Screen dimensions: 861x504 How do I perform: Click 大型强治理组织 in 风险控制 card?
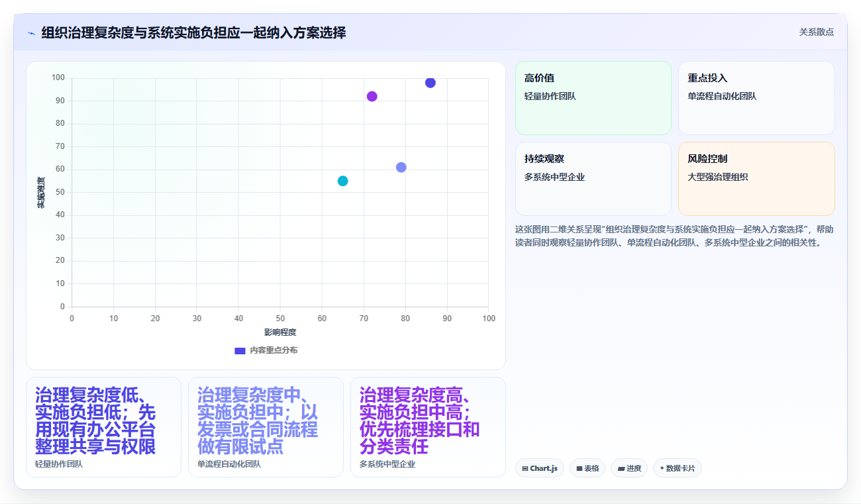(717, 177)
